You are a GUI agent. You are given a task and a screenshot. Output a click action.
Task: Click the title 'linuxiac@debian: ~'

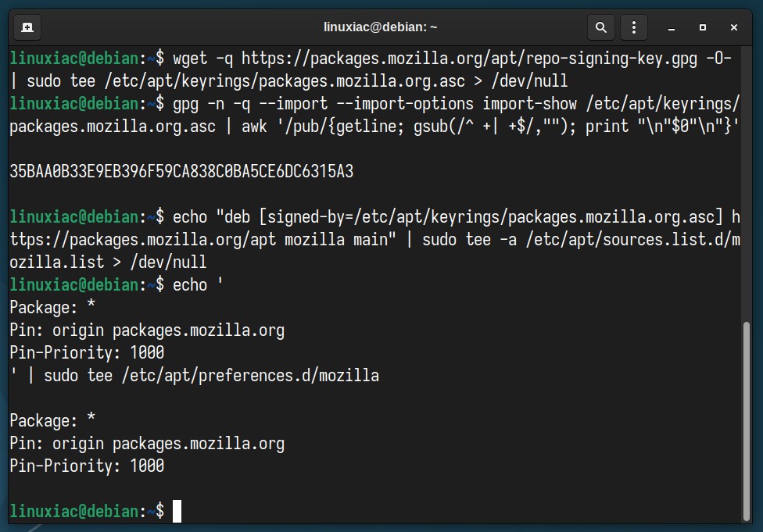(381, 27)
